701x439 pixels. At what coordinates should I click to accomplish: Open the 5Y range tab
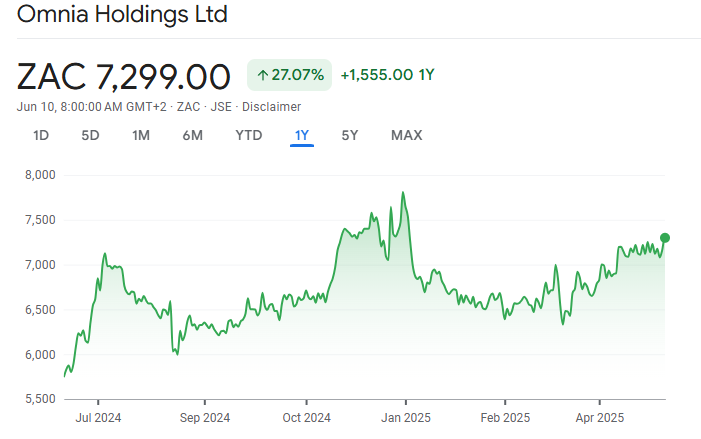[350, 135]
